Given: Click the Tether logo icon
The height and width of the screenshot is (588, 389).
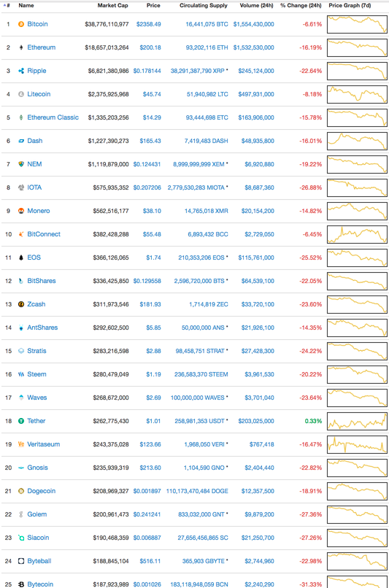Looking at the screenshot, I should (x=21, y=421).
